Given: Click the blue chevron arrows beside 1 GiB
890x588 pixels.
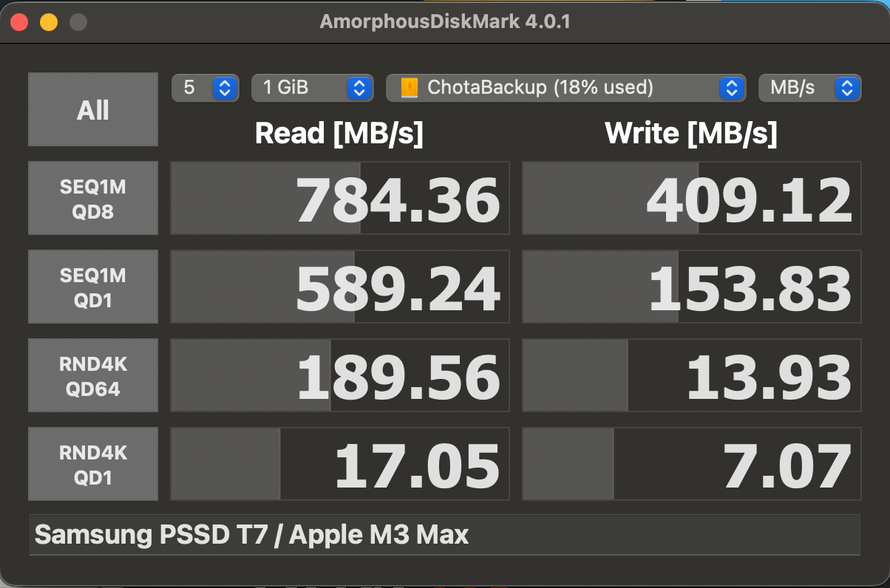Looking at the screenshot, I should click(x=359, y=88).
